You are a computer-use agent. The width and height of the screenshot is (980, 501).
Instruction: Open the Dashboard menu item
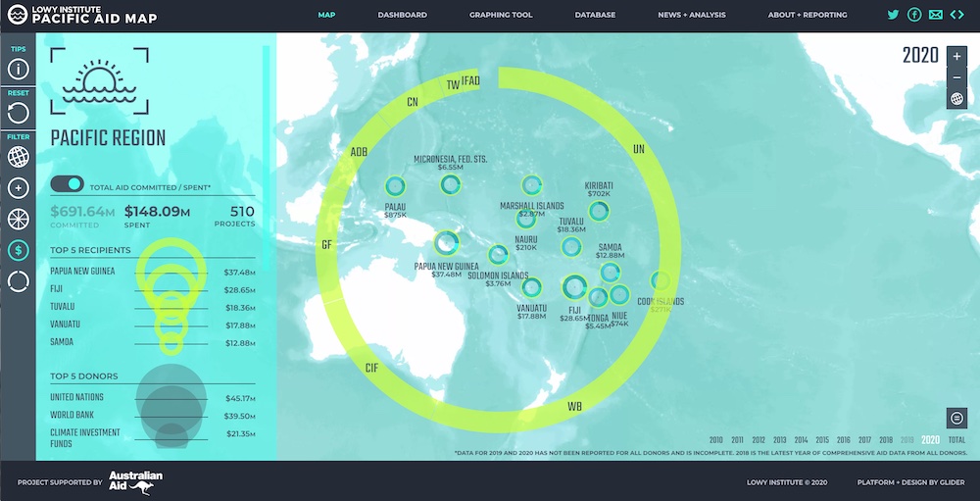(x=402, y=15)
